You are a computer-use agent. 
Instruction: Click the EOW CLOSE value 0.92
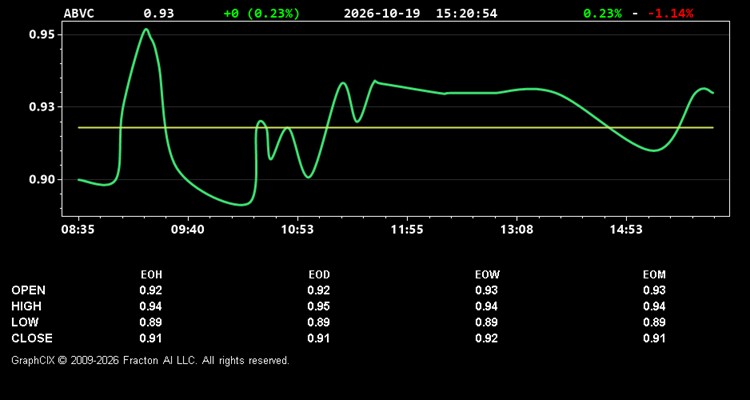click(486, 338)
